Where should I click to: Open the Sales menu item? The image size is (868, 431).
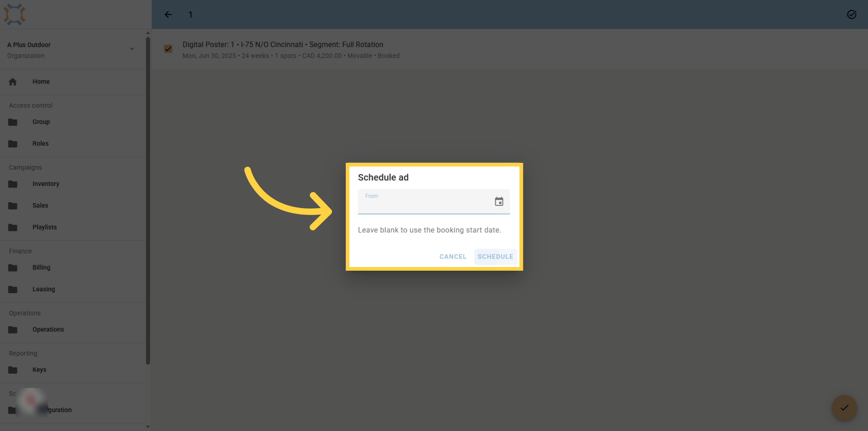tap(72, 206)
